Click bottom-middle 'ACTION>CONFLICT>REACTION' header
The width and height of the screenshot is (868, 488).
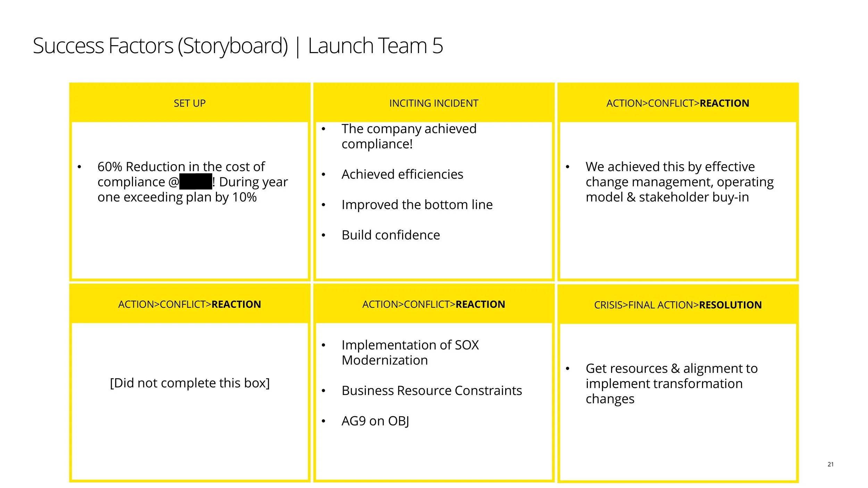pos(434,304)
